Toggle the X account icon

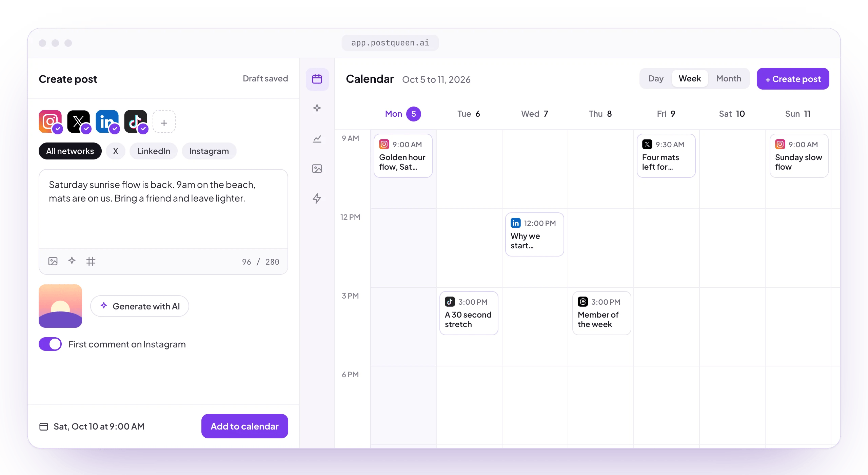[x=79, y=121]
